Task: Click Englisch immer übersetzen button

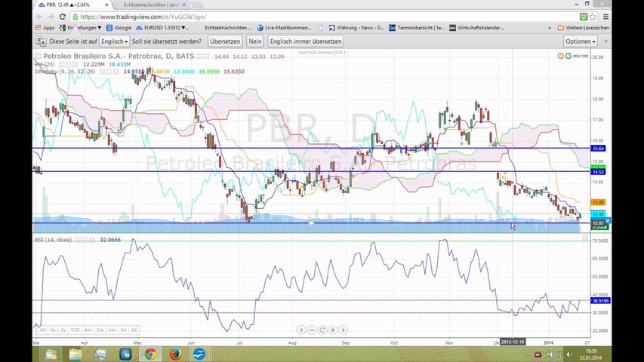Action: [306, 41]
